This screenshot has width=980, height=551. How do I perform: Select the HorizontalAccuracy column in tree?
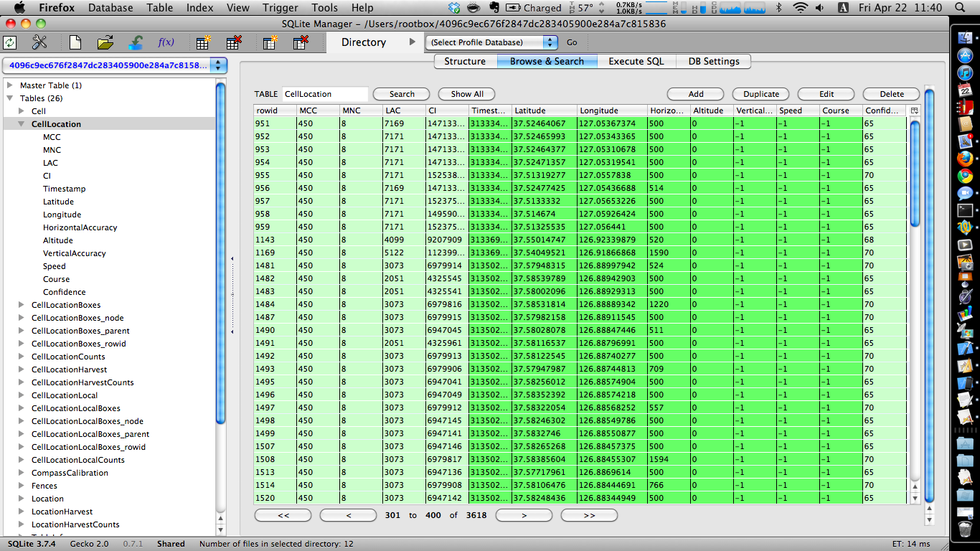[x=80, y=227]
